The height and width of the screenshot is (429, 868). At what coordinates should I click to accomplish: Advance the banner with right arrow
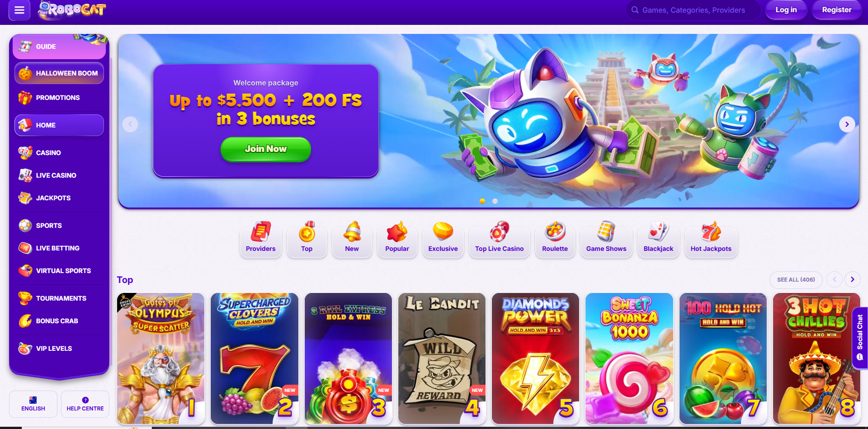point(847,124)
